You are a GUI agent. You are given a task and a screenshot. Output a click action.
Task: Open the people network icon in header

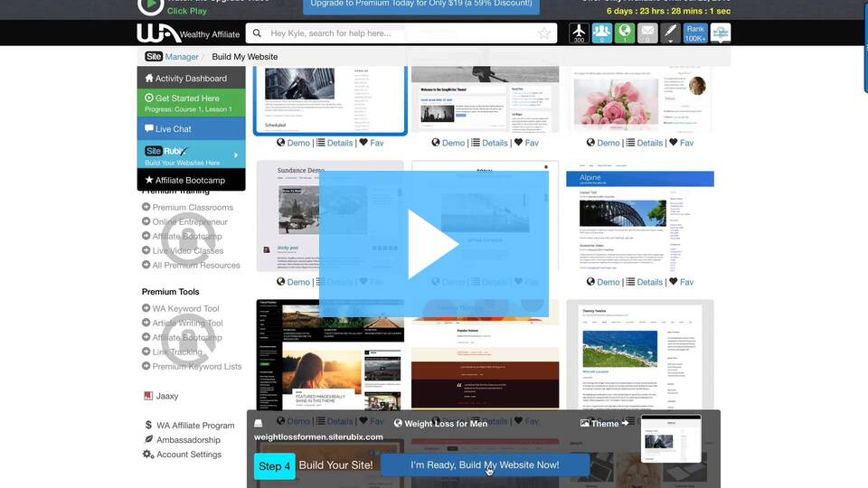click(x=602, y=33)
